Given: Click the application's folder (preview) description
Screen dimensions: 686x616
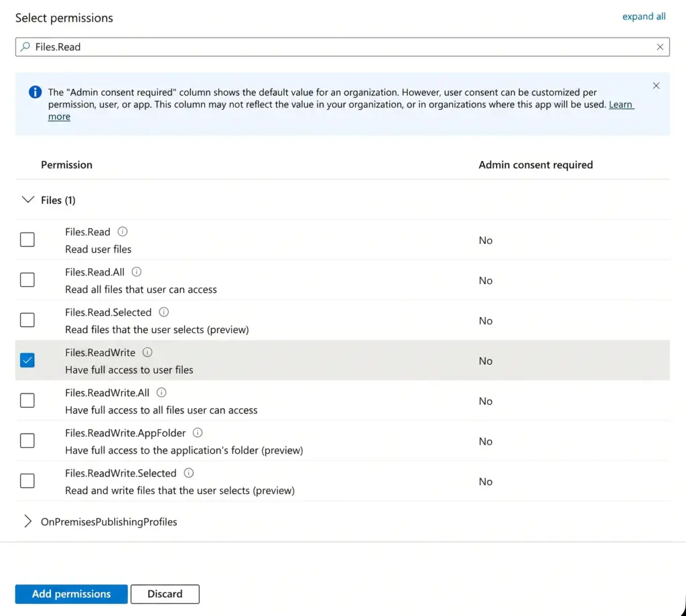Looking at the screenshot, I should [x=184, y=450].
